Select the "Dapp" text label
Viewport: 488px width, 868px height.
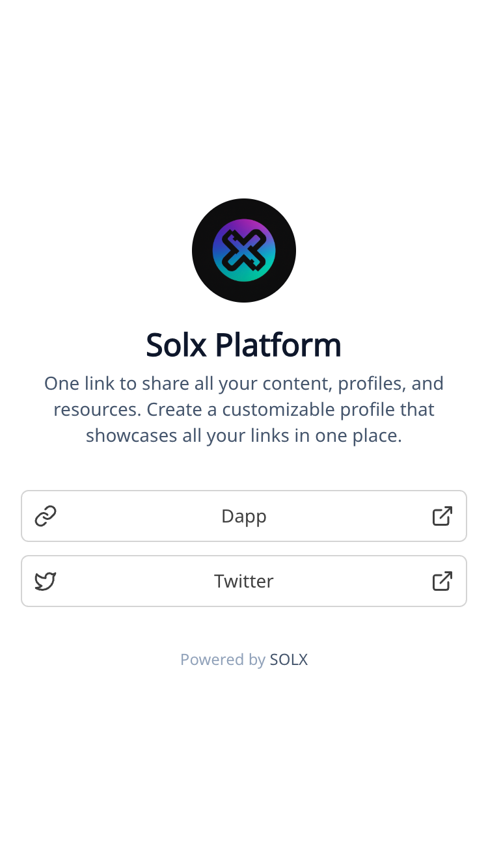(x=244, y=516)
